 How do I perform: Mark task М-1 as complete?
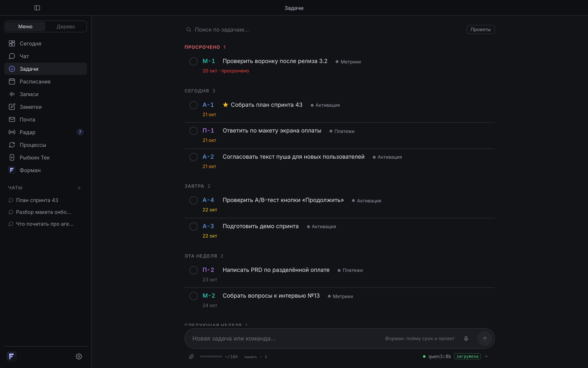pos(193,61)
